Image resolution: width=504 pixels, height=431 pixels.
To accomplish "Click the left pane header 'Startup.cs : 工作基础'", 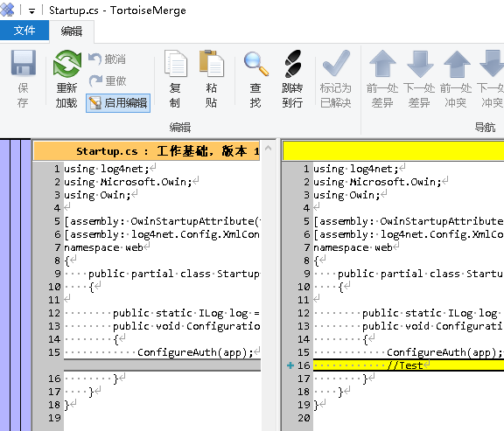I will click(x=147, y=151).
